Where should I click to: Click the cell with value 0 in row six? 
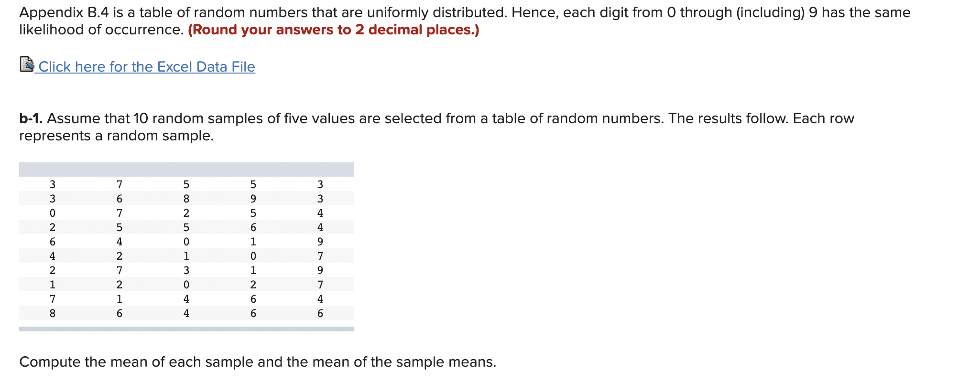pos(252,255)
